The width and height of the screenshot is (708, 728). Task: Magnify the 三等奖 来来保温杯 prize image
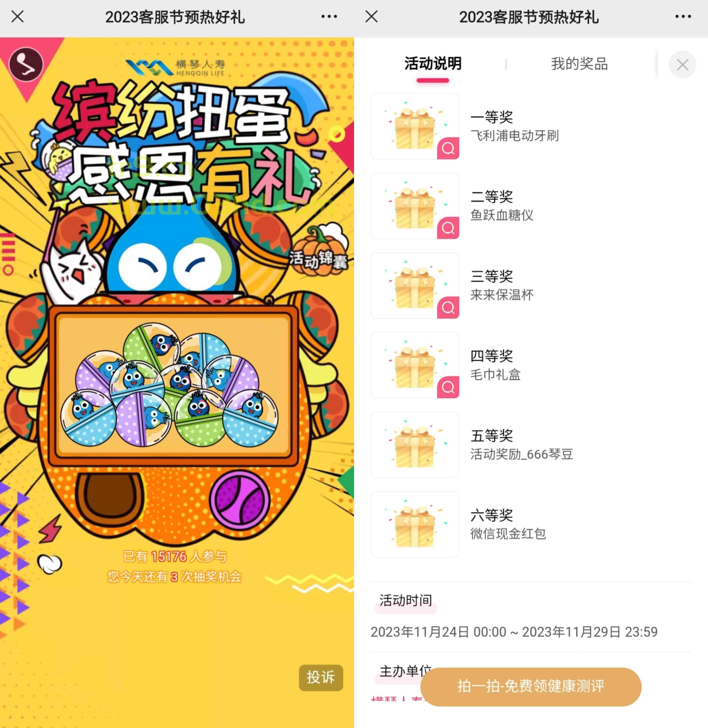click(448, 308)
